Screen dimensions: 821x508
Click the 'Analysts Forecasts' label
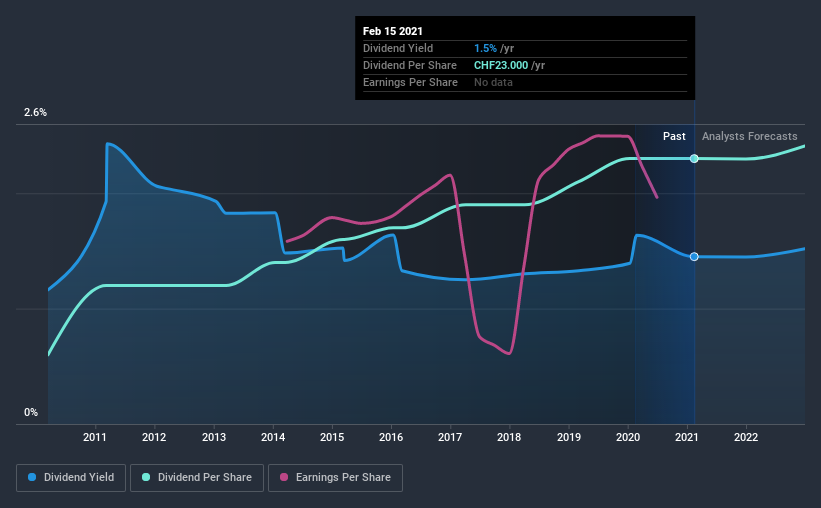[749, 136]
